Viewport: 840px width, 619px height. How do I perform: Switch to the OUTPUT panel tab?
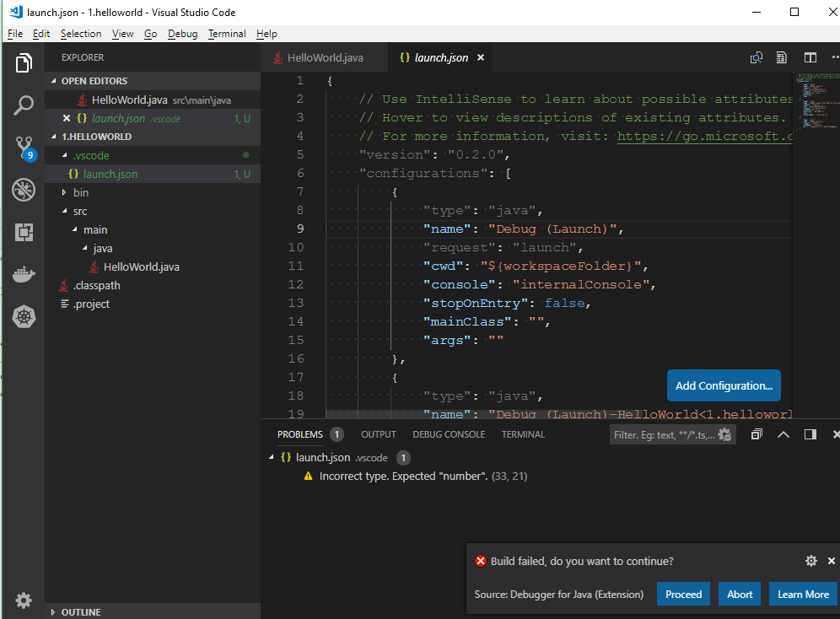378,434
